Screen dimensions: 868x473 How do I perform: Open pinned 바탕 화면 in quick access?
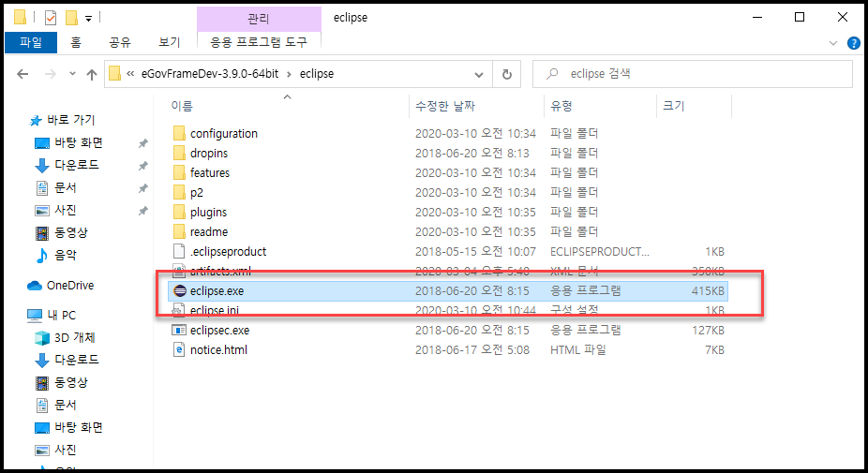click(68, 142)
